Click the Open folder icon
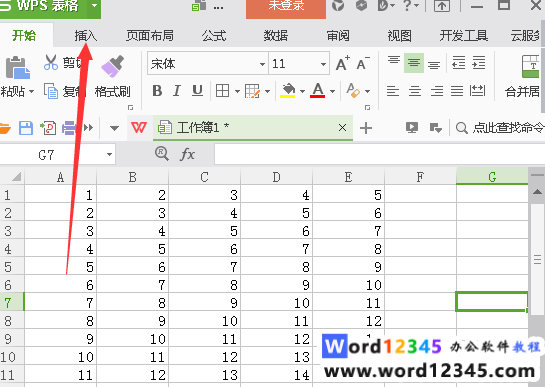 point(5,128)
